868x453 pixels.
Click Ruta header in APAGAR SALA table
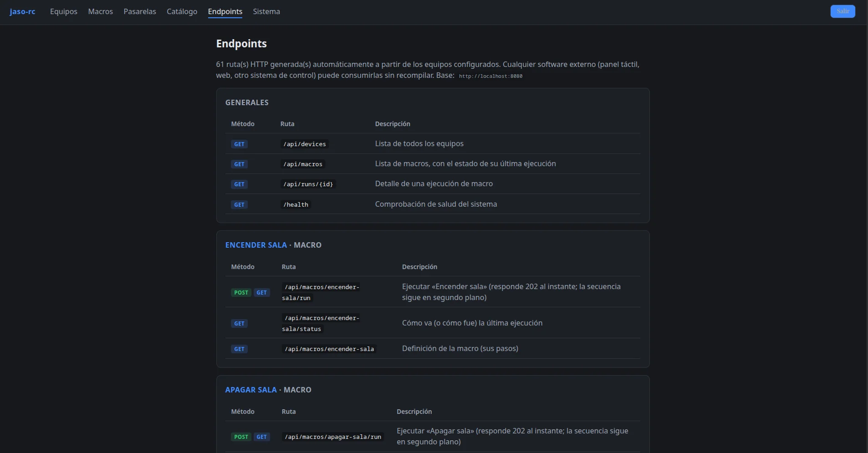(x=289, y=412)
